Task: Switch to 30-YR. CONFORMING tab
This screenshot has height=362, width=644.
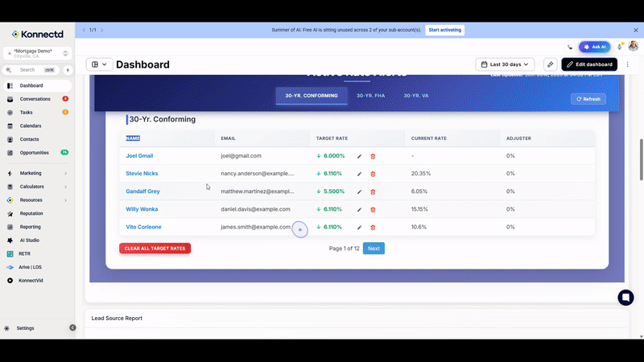Action: (312, 96)
